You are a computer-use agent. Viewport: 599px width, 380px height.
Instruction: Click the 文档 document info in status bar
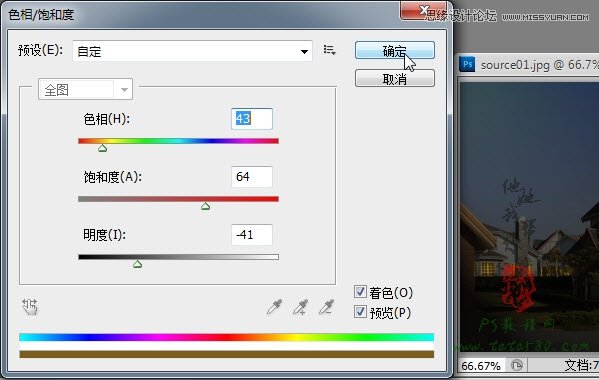pyautogui.click(x=581, y=365)
